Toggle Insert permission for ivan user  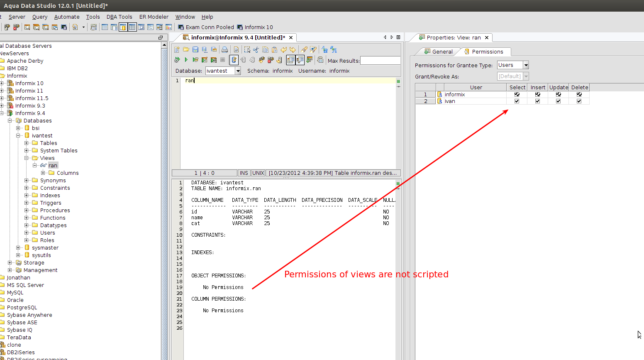pyautogui.click(x=538, y=101)
